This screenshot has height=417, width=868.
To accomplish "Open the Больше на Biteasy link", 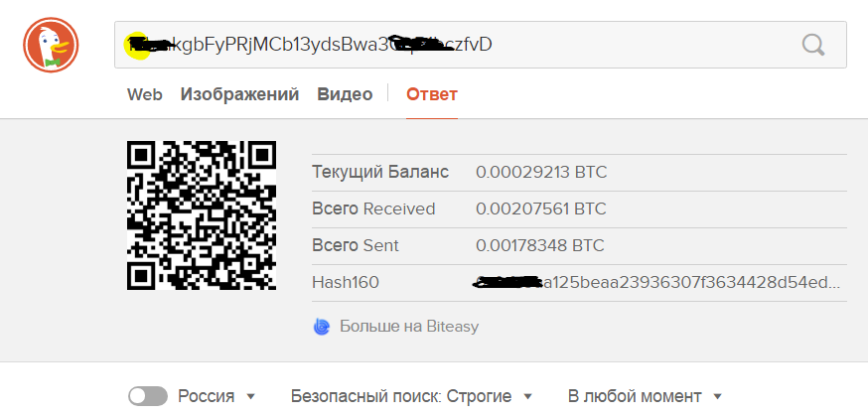I will 409,326.
